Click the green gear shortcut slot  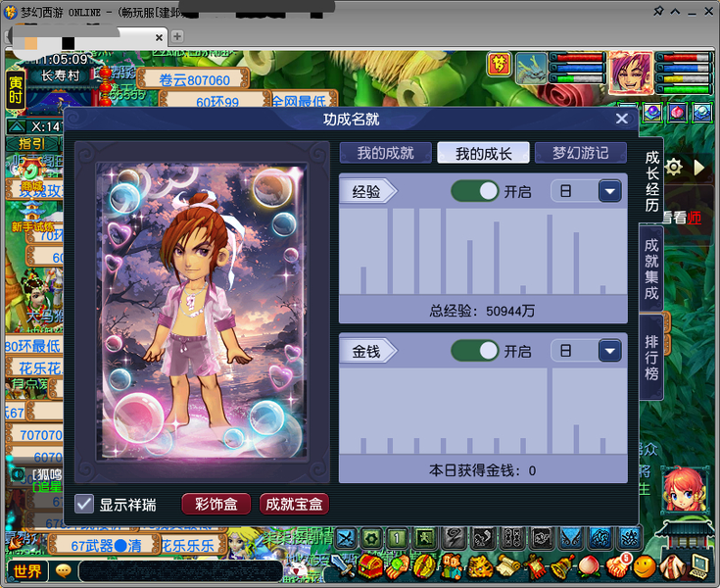tap(371, 538)
